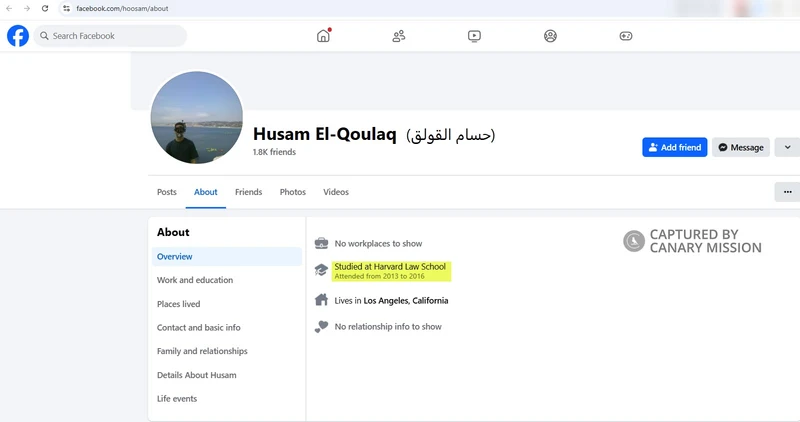
Task: Open Life events section
Action: (177, 399)
